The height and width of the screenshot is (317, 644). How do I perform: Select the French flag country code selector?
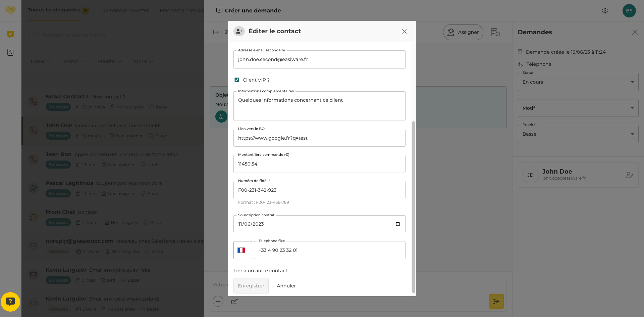click(243, 250)
